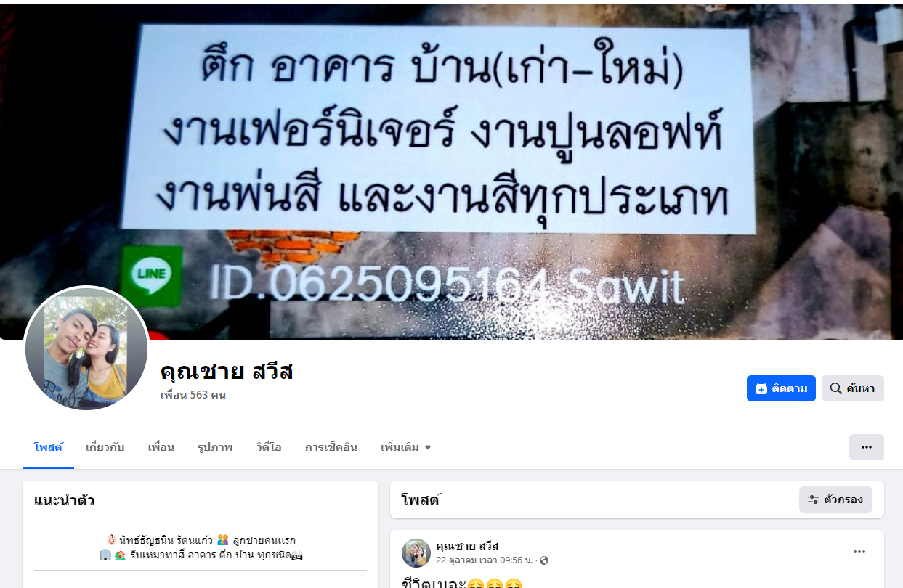Screen dimensions: 903x588
Task: Click the ติดตาม follow button
Action: 781,388
